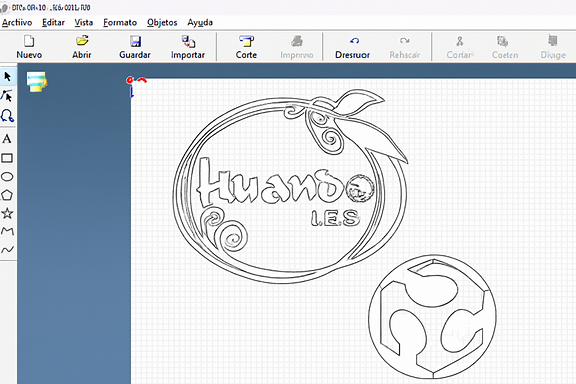The width and height of the screenshot is (576, 384).
Task: Click the copy toolbar button
Action: coord(505,47)
